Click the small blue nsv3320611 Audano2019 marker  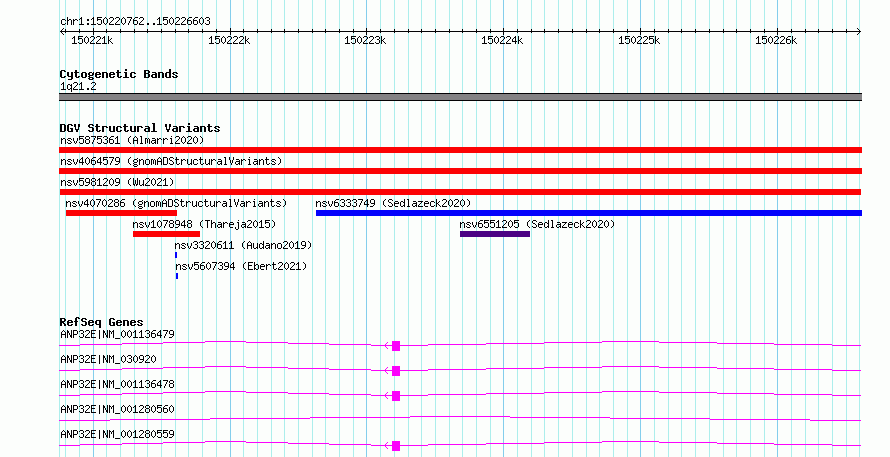coord(176,255)
